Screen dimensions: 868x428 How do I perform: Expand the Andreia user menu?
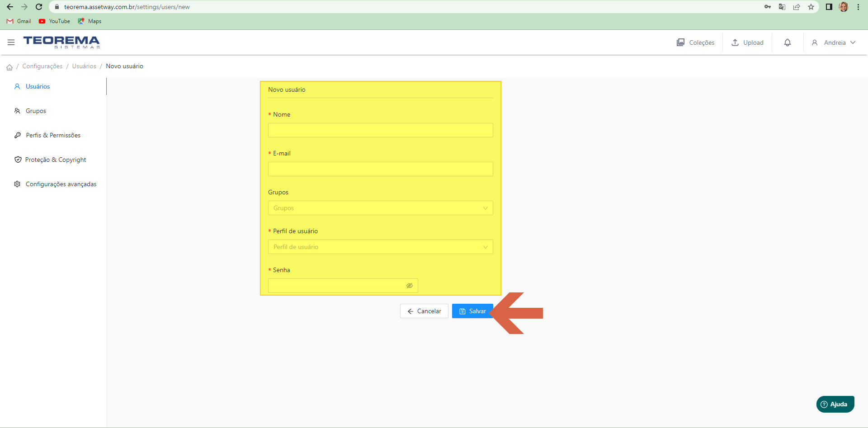(834, 42)
